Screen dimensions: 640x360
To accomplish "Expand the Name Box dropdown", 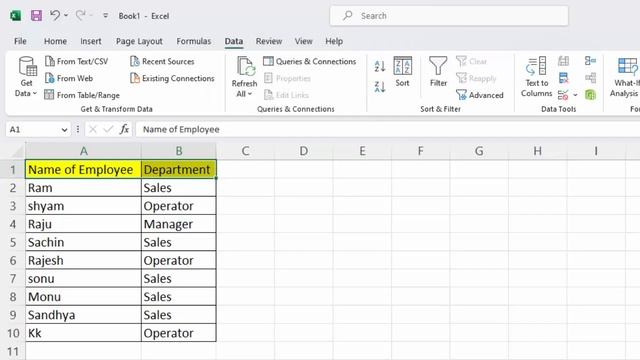I will pos(64,130).
